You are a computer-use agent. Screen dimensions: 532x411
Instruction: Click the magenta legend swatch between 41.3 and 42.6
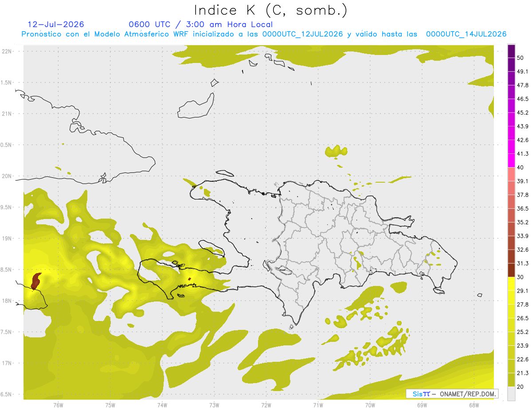[x=511, y=147]
